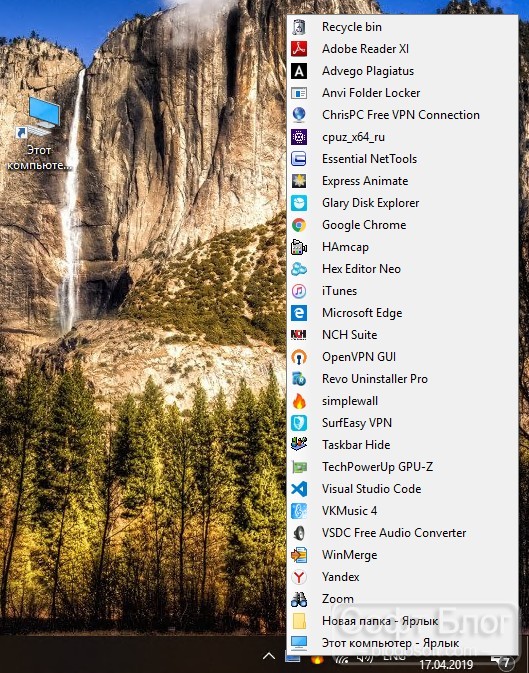Click the Essential NetTools icon

(299, 159)
